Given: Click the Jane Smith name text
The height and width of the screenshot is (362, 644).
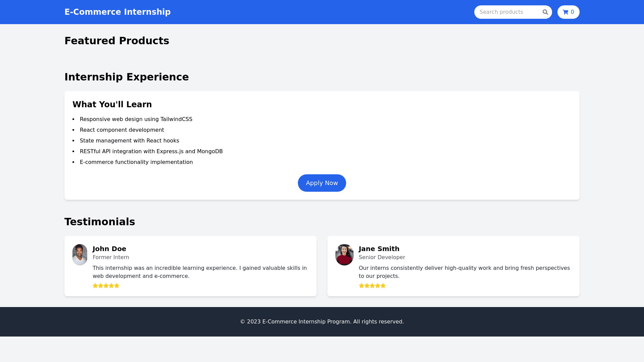Looking at the screenshot, I should (379, 249).
